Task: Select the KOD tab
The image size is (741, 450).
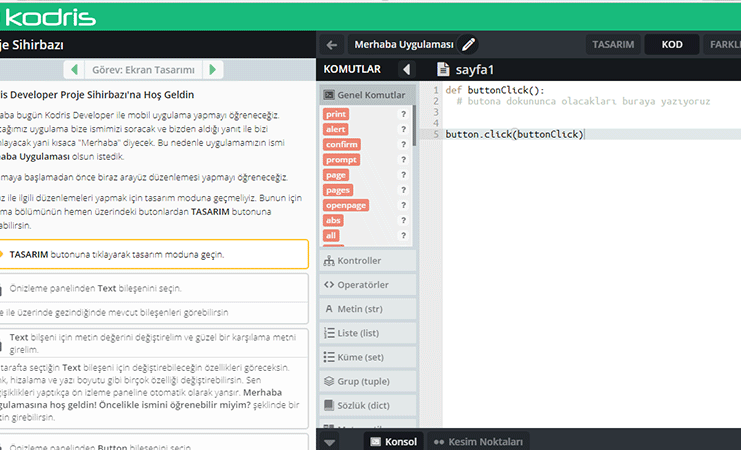Action: (x=672, y=44)
